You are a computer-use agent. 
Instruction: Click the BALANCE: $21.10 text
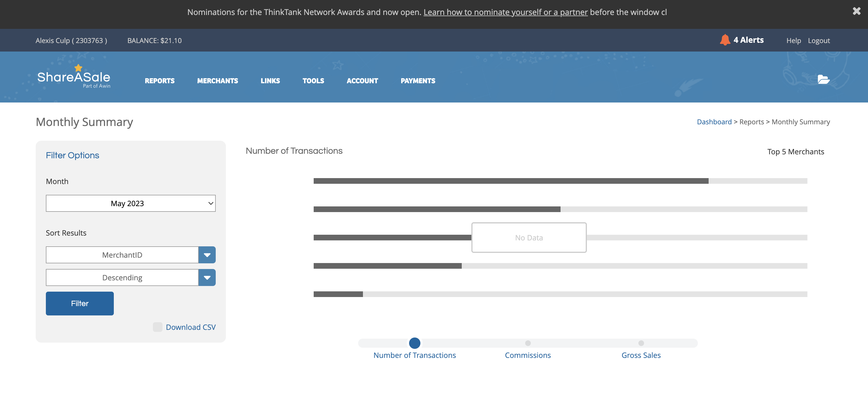point(154,40)
